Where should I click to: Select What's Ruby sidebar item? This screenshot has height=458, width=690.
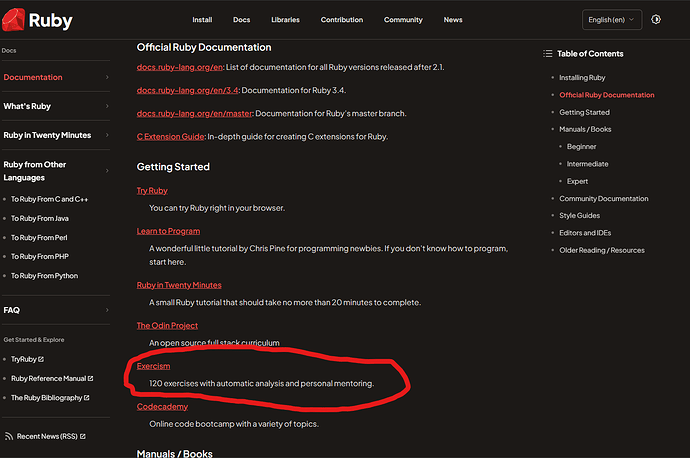(27, 106)
